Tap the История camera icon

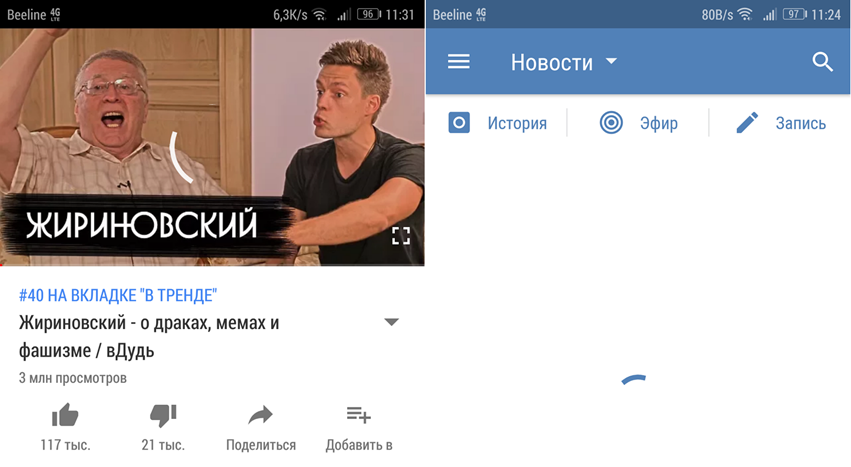pyautogui.click(x=459, y=123)
